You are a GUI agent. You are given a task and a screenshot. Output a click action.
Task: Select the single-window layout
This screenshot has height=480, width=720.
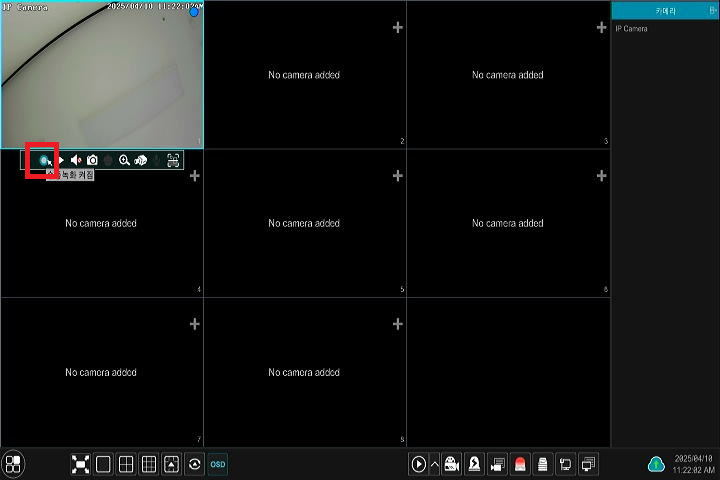pos(103,464)
